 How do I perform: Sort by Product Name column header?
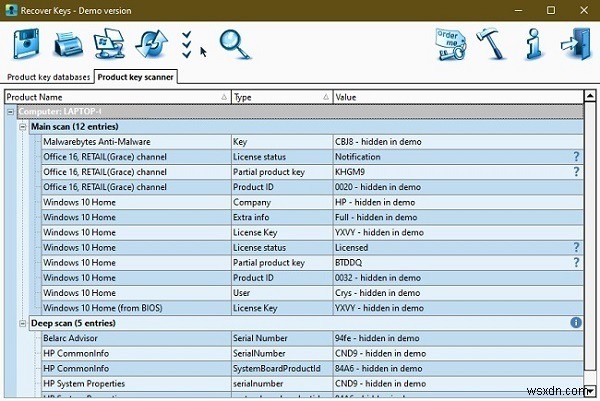point(118,97)
